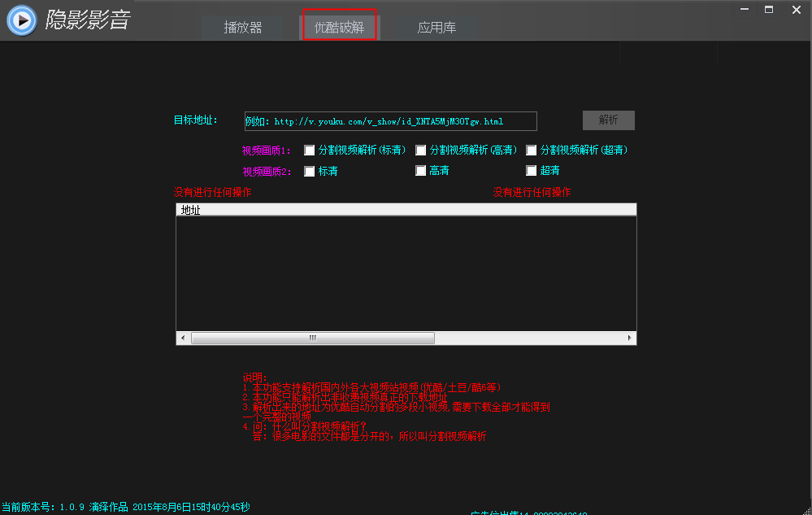
Task: Close the 隐影影音 window
Action: click(x=797, y=9)
